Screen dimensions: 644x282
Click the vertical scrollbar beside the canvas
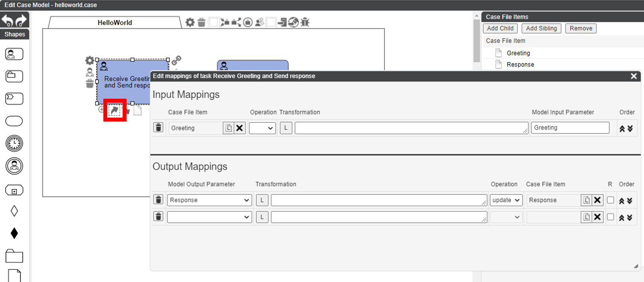476,41
